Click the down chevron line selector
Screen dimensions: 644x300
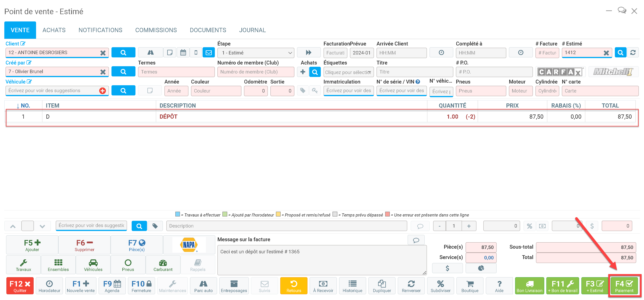[x=42, y=226]
